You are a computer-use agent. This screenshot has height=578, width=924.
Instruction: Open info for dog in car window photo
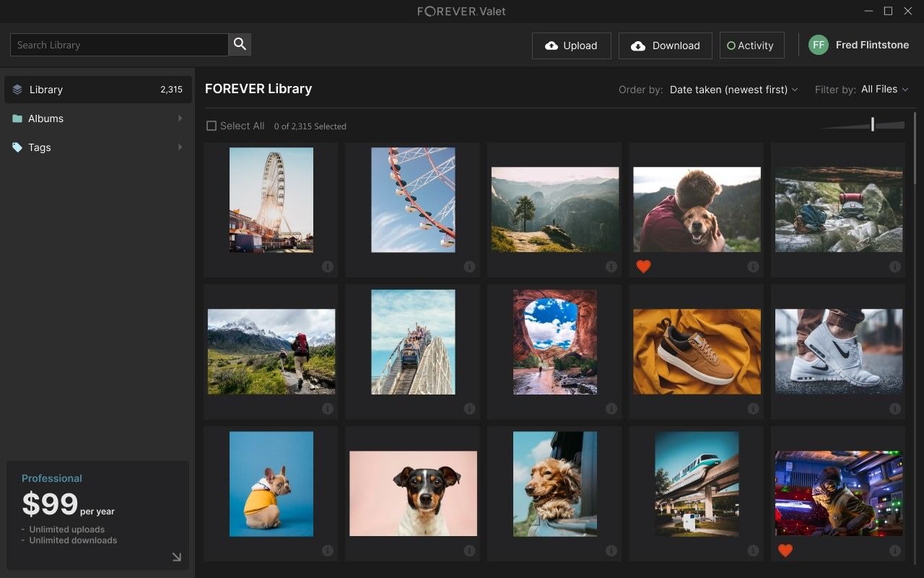(x=611, y=551)
